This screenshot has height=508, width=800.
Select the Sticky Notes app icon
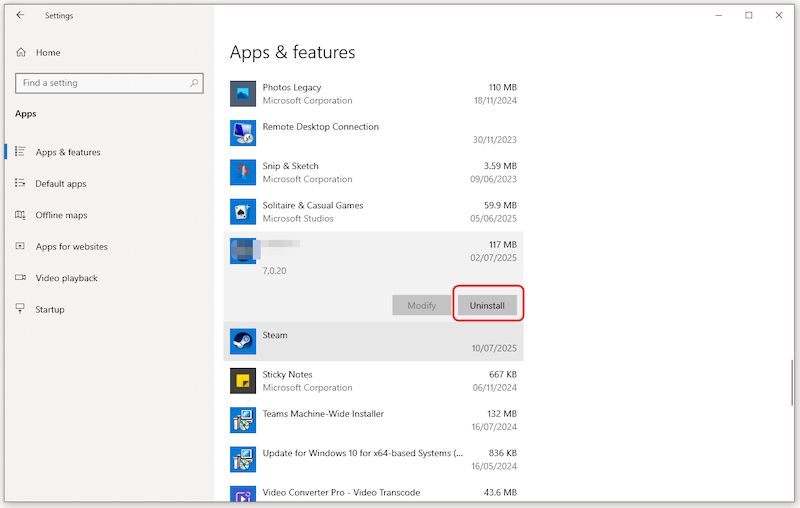243,380
